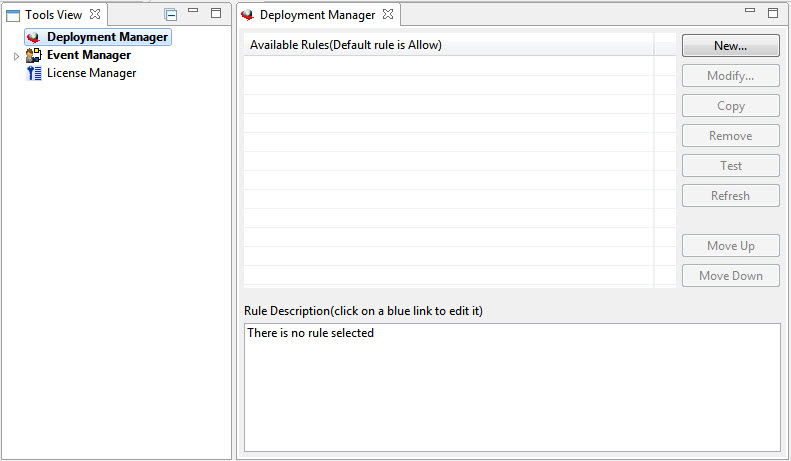Click the Remove button
The height and width of the screenshot is (461, 791).
point(730,136)
